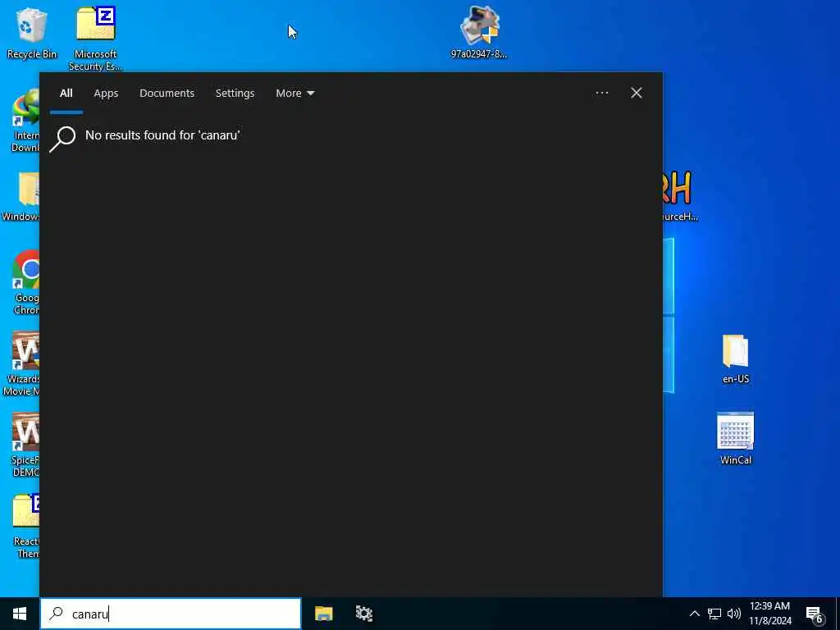Open the volume control tray icon
The width and height of the screenshot is (840, 630).
click(x=734, y=614)
